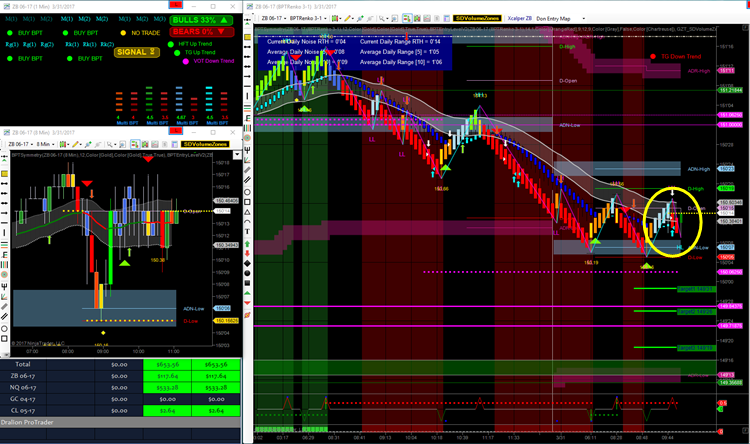Select the triangle shape tool in BPTRenko side toolbar

[x=247, y=212]
